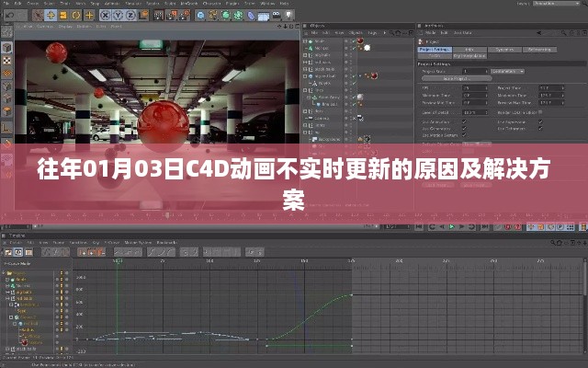Click the go to start button
Image resolution: width=588 pixels, height=368 pixels.
coord(419,227)
